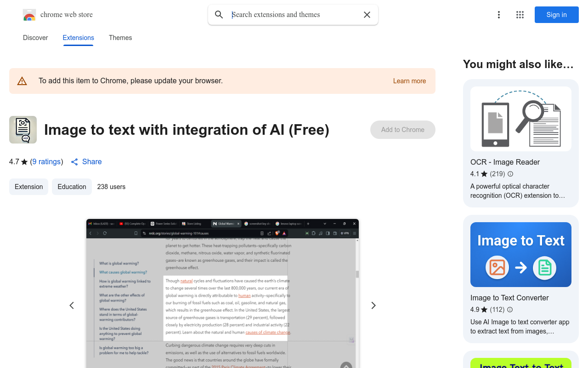
Task: Click the 'Use AI Image to text converter' description
Action: point(520,327)
